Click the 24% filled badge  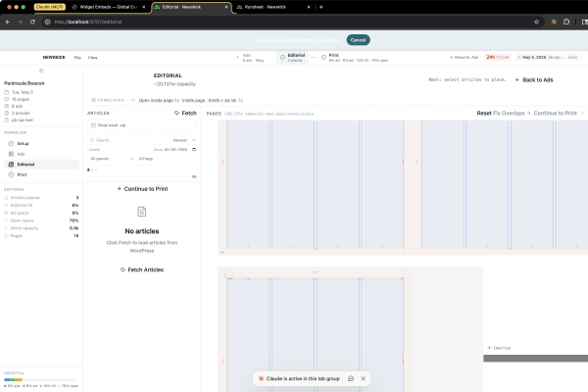(498, 58)
